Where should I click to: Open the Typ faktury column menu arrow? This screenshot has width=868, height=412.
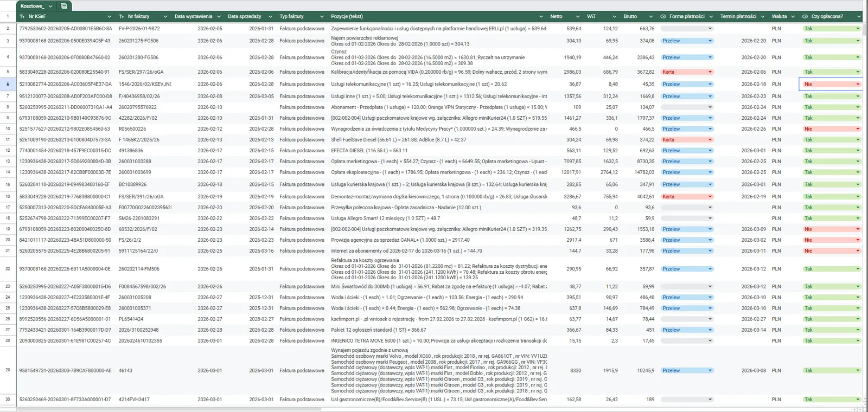(322, 16)
